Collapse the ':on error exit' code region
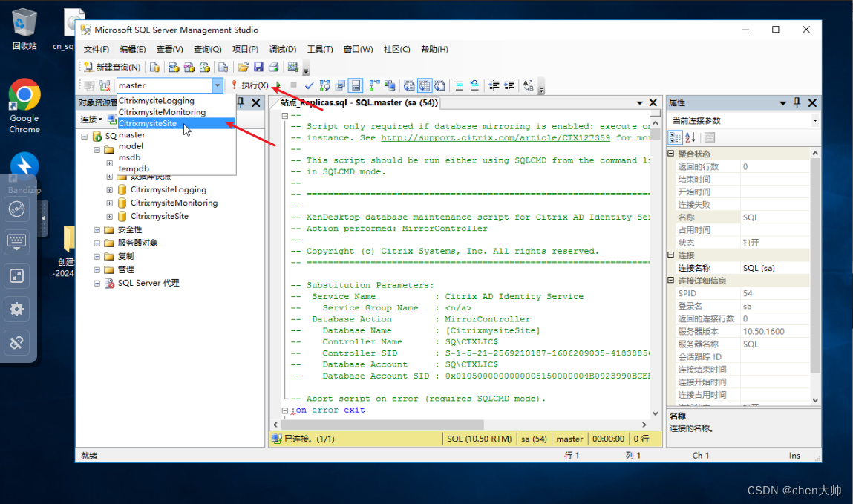 pos(285,410)
